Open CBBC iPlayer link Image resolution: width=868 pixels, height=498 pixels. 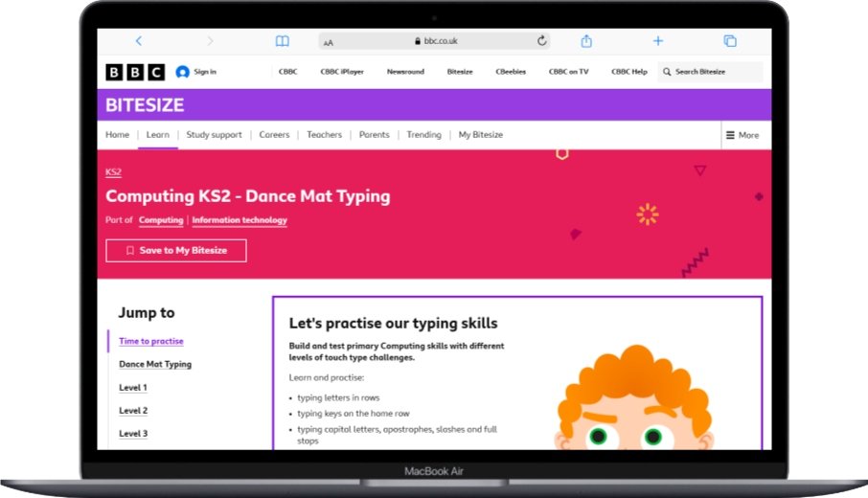tap(342, 72)
